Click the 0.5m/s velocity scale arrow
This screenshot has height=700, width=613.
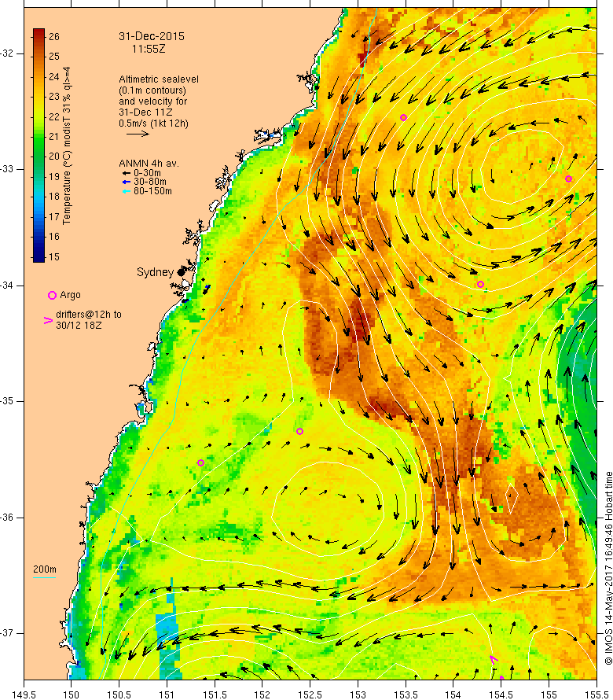[138, 134]
